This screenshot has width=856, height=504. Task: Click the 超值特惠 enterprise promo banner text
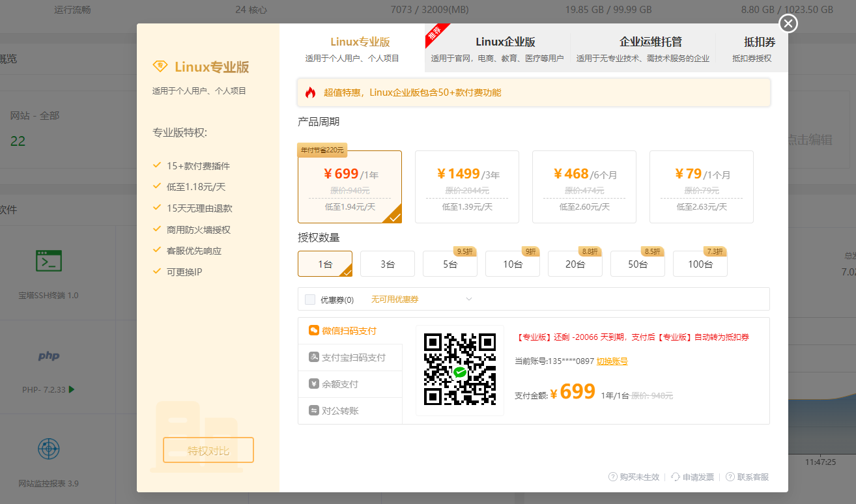(x=412, y=92)
